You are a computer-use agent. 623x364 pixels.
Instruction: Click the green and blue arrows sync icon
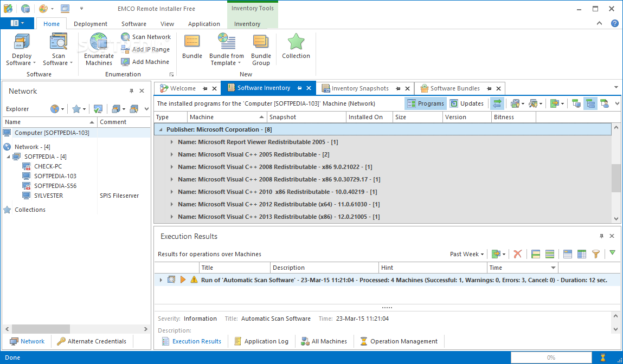(497, 103)
